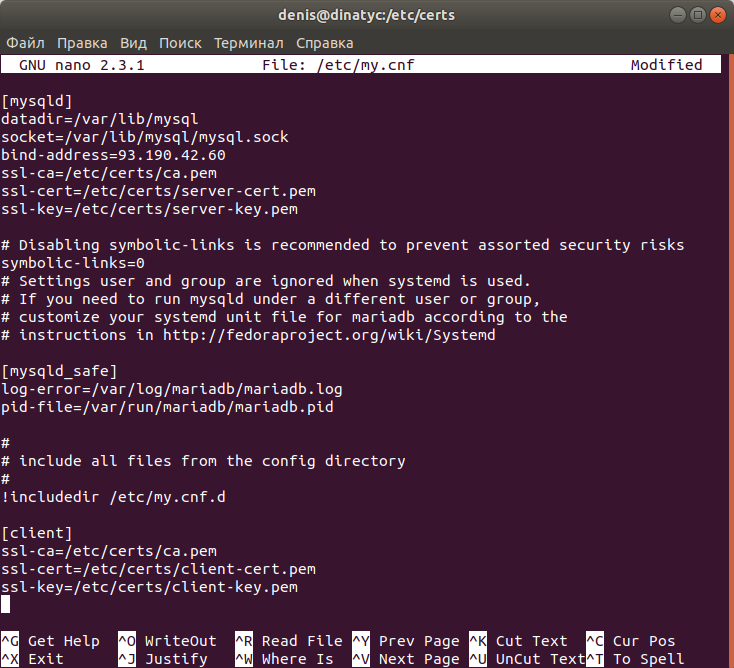Click the ^K Cut Text shortcut

pos(518,641)
